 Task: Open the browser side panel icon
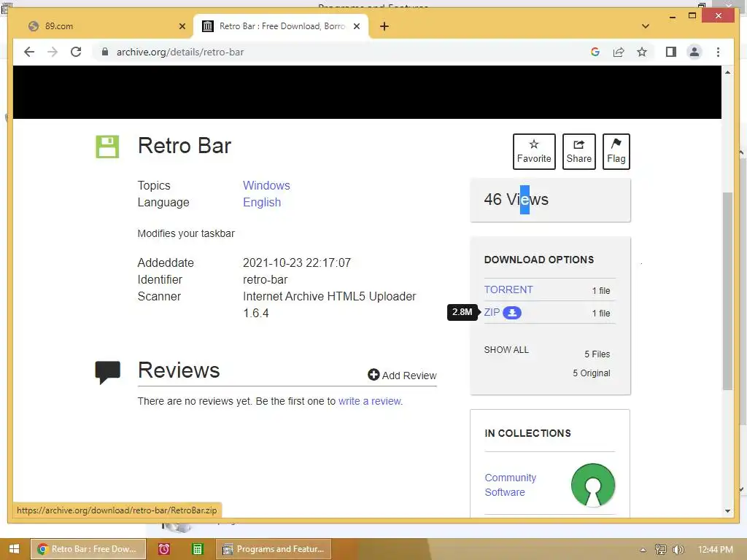pyautogui.click(x=671, y=52)
